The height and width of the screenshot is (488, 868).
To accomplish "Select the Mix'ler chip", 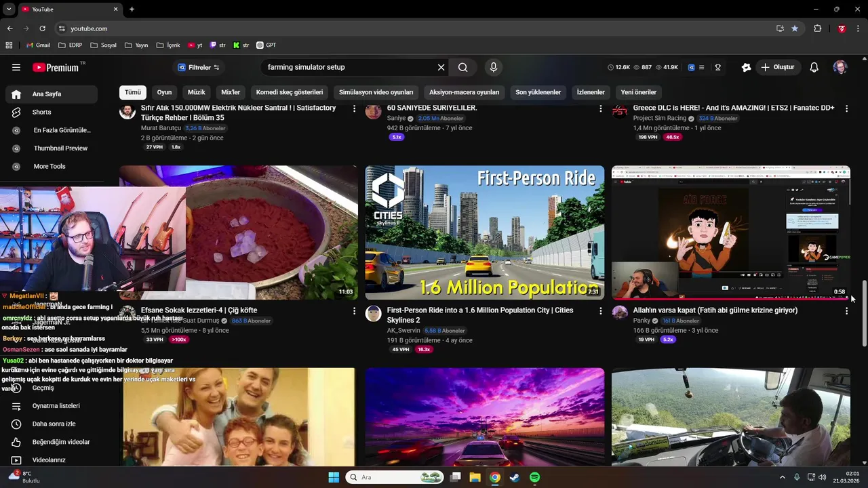I will (231, 92).
